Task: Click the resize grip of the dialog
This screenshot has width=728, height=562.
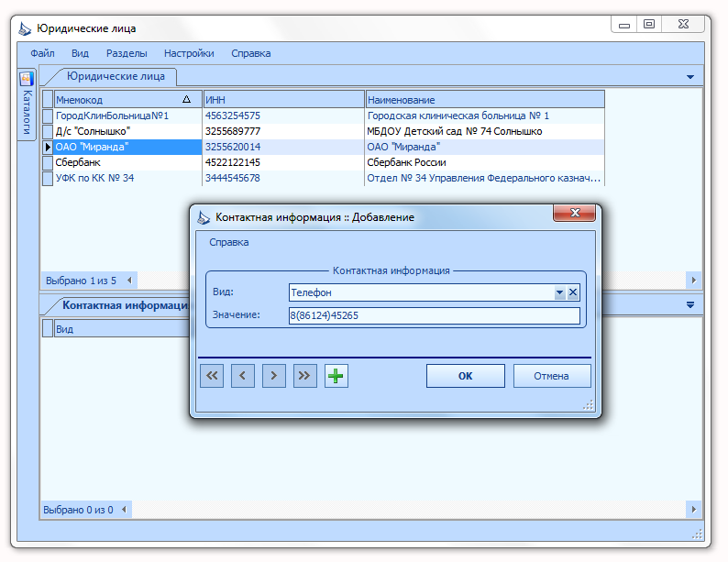Action: click(x=588, y=404)
